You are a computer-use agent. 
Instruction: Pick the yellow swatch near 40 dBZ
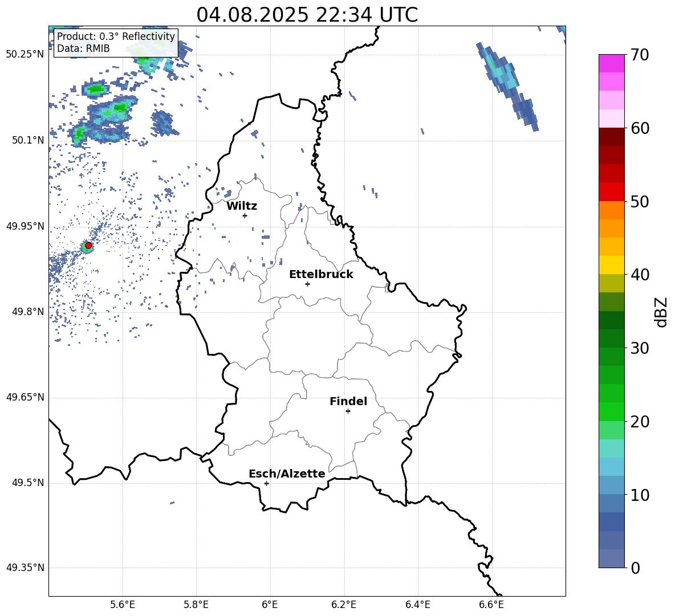coord(611,266)
